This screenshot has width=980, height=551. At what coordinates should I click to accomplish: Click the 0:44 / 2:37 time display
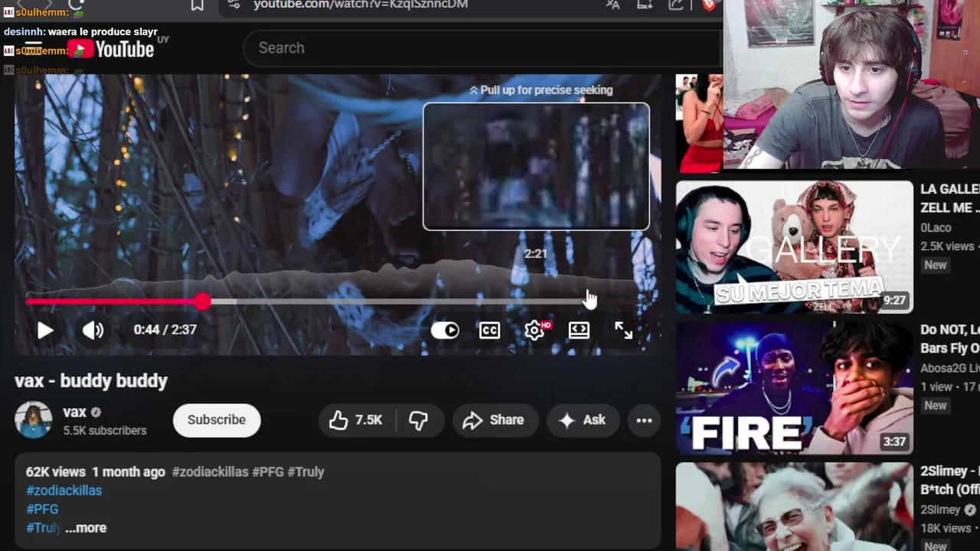click(165, 330)
